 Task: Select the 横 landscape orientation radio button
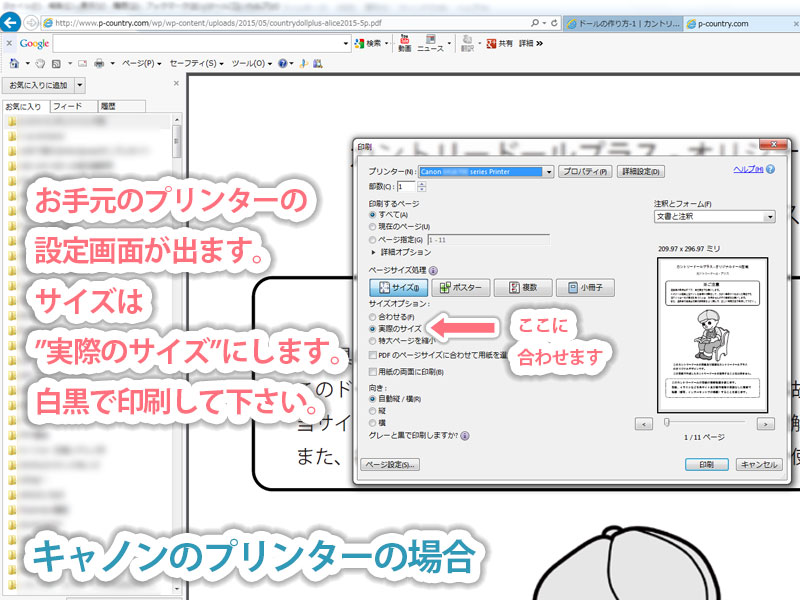[372, 423]
